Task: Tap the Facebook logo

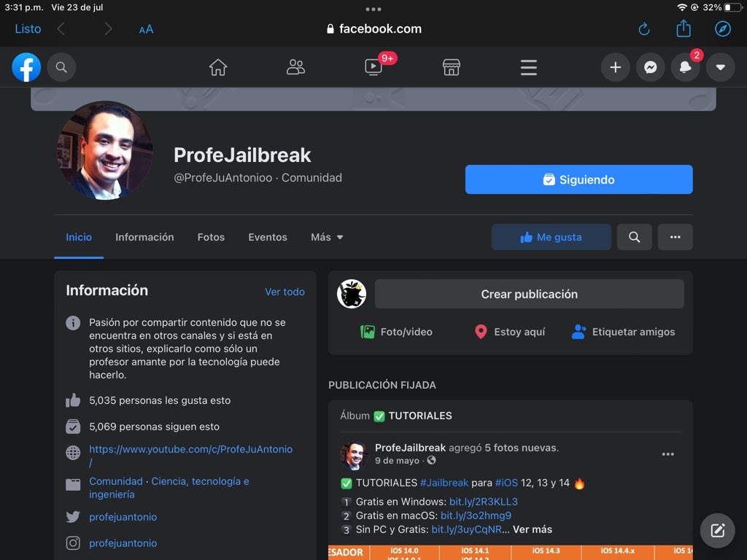Action: [26, 67]
